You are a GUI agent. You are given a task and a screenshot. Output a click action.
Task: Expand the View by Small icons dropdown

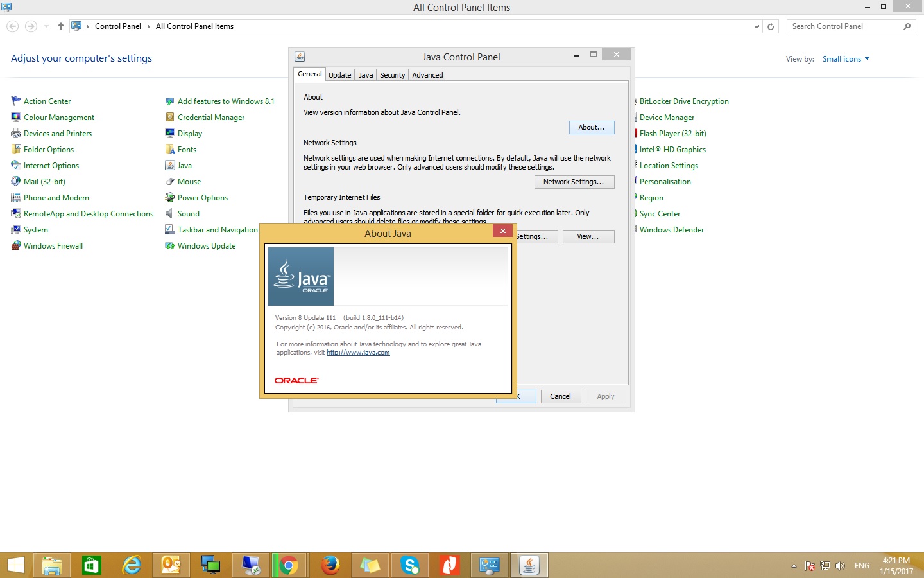[846, 59]
